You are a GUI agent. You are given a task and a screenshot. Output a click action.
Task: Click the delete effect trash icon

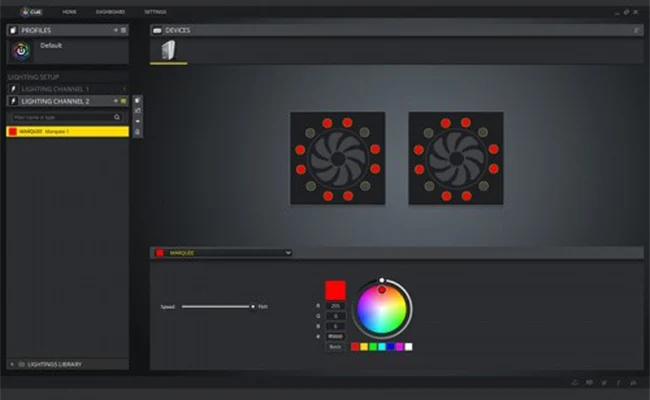pyautogui.click(x=138, y=132)
